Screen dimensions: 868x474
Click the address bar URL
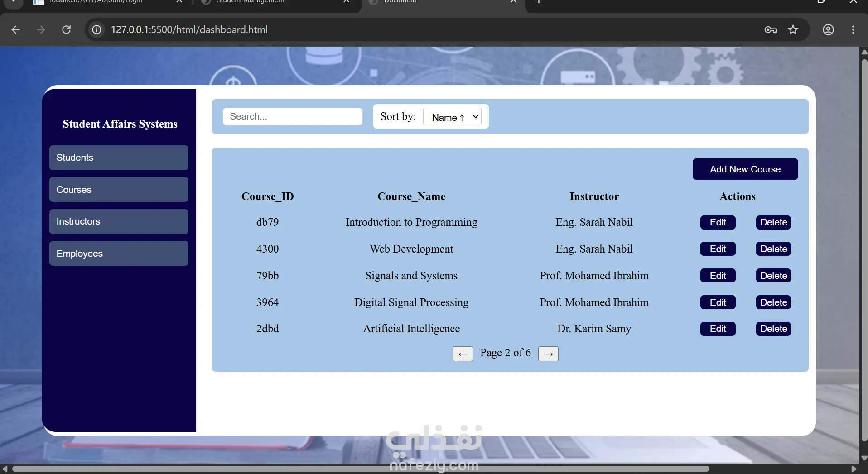[189, 30]
